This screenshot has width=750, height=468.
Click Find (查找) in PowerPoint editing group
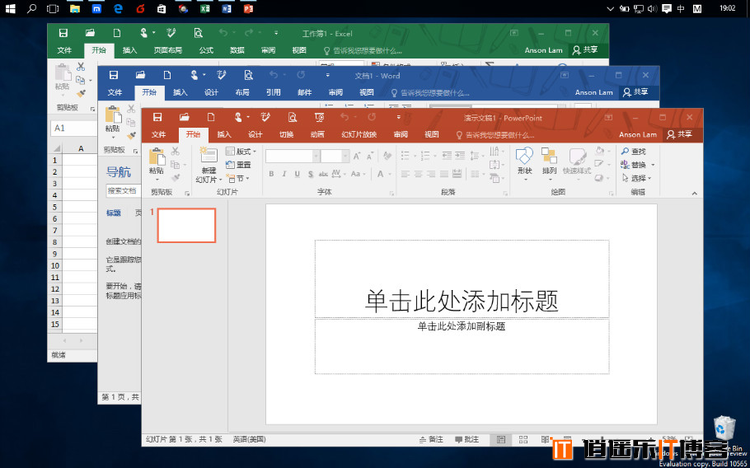634,151
